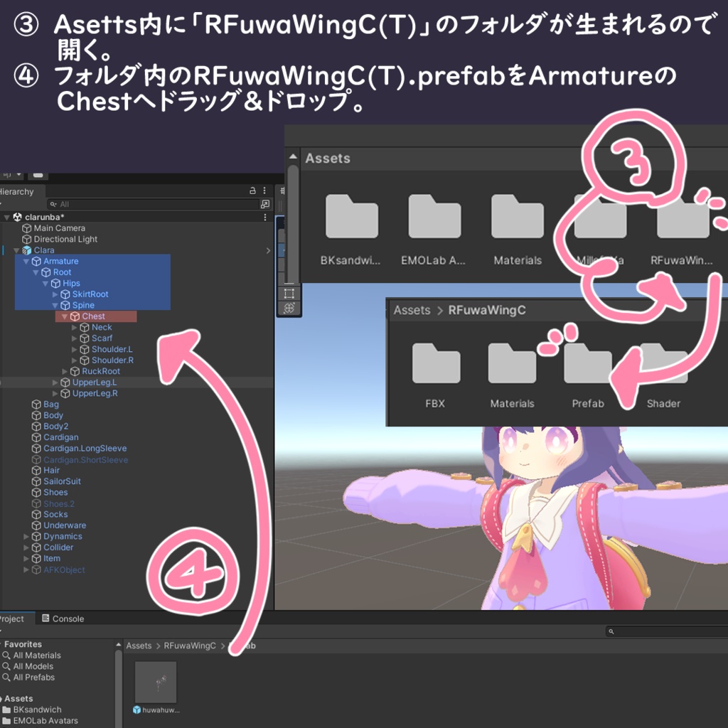Collapse the Chest bone
This screenshot has width=728, height=728.
click(x=65, y=316)
